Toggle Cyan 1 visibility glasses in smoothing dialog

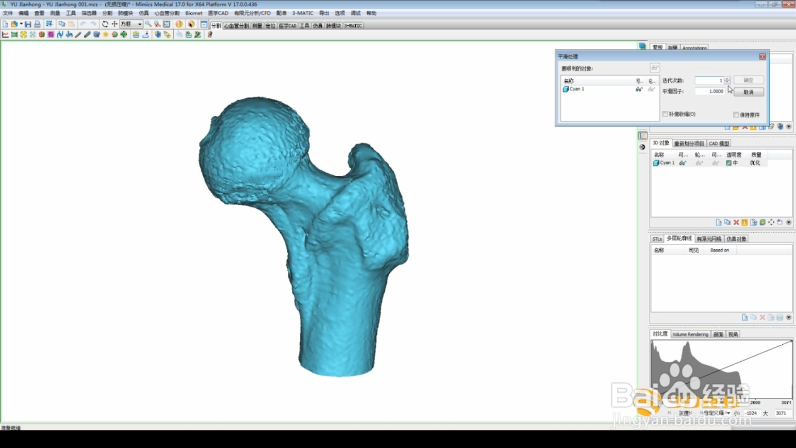point(639,89)
